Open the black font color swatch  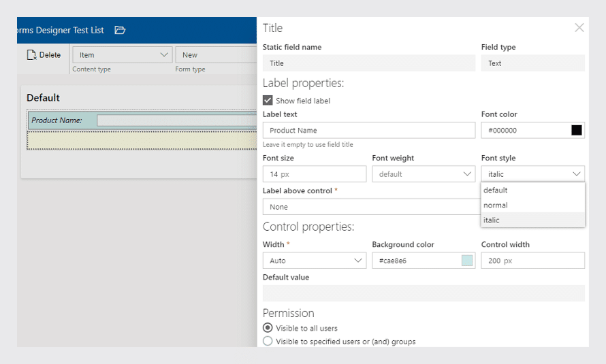point(576,131)
